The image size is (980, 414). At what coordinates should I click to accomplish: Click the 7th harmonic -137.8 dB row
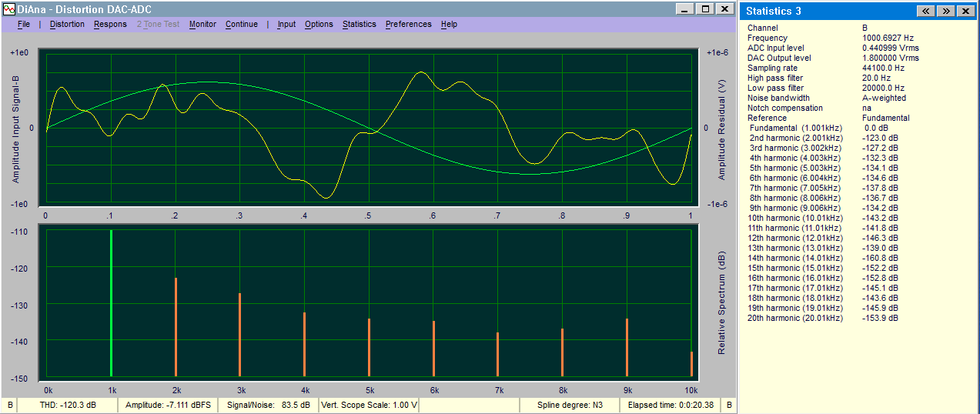click(x=824, y=188)
